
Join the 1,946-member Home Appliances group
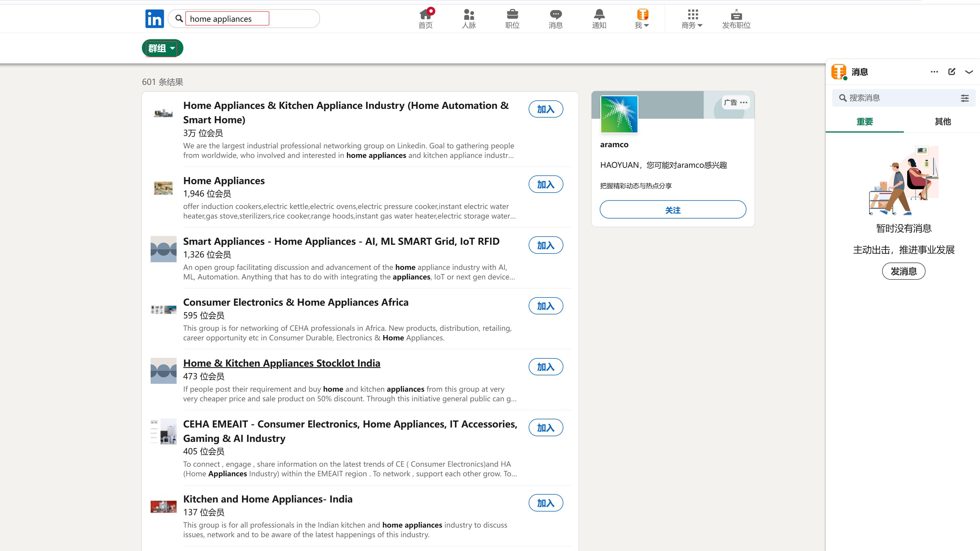point(546,184)
